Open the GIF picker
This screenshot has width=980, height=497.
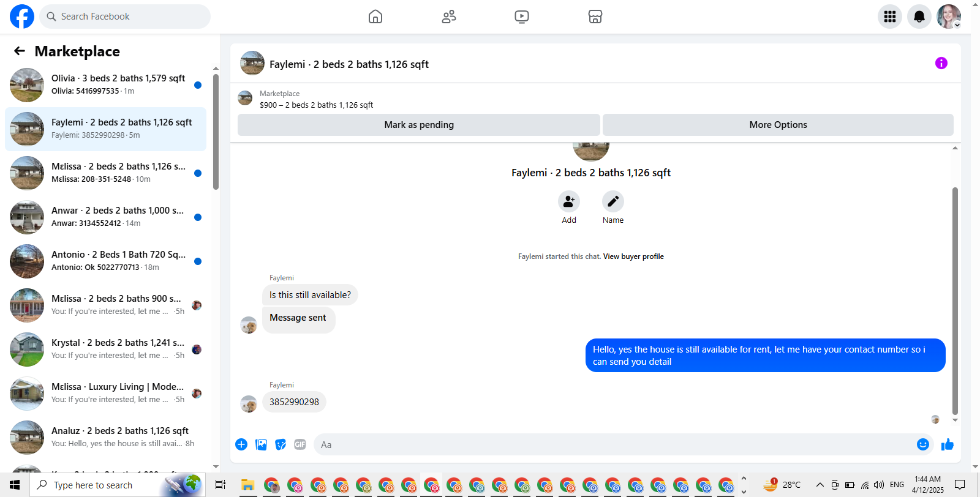(300, 444)
